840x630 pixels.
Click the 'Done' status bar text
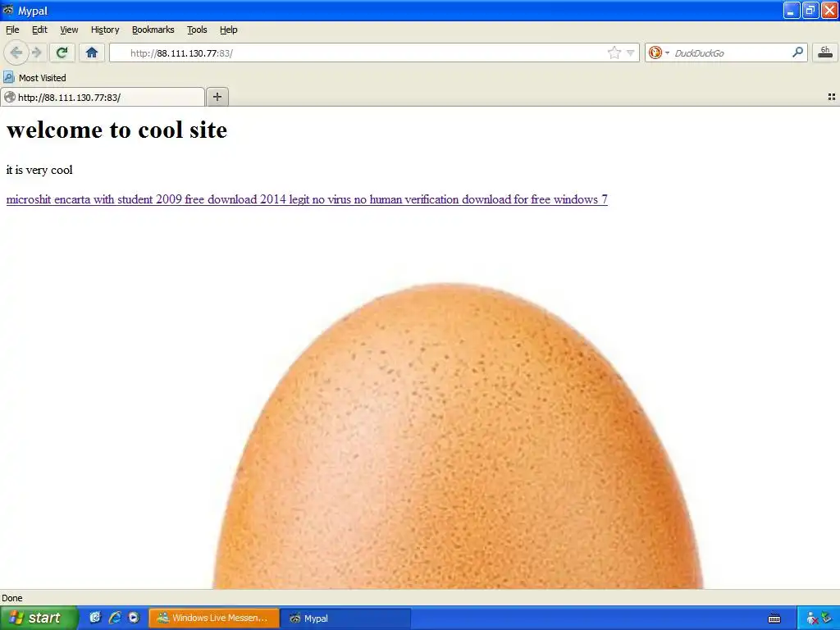pos(11,598)
